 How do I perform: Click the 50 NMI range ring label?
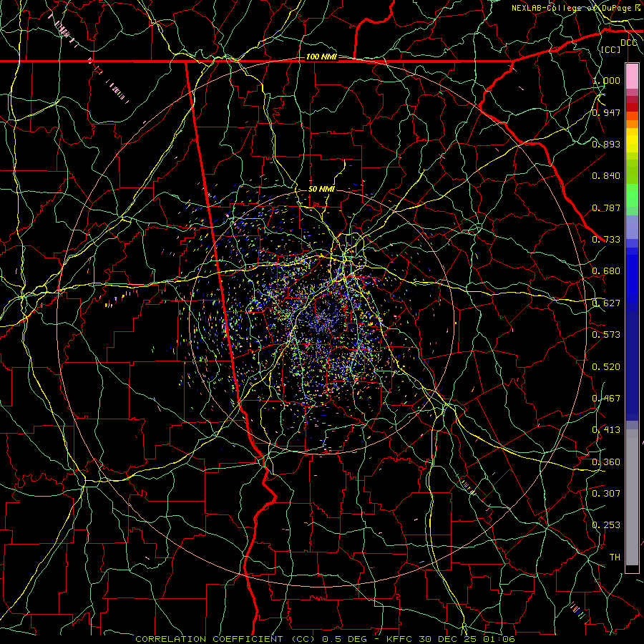321,189
